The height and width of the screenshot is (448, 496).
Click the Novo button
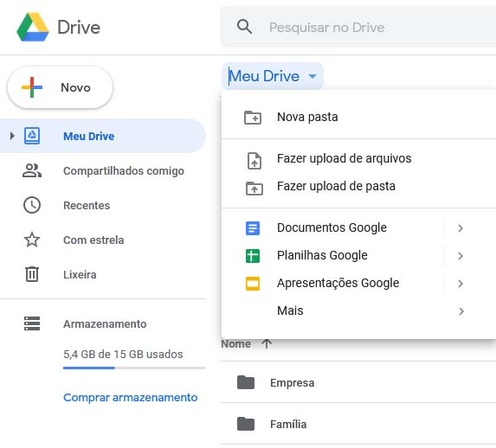(x=60, y=87)
